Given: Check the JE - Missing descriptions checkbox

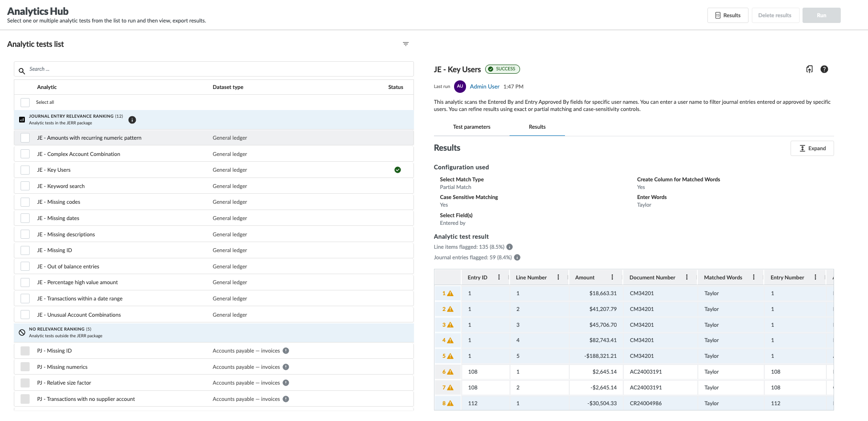Looking at the screenshot, I should pyautogui.click(x=25, y=234).
